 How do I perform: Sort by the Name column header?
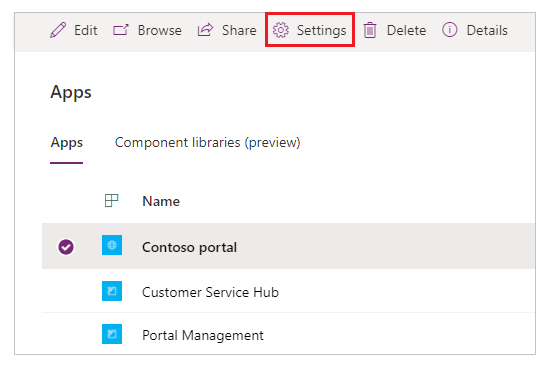(161, 201)
